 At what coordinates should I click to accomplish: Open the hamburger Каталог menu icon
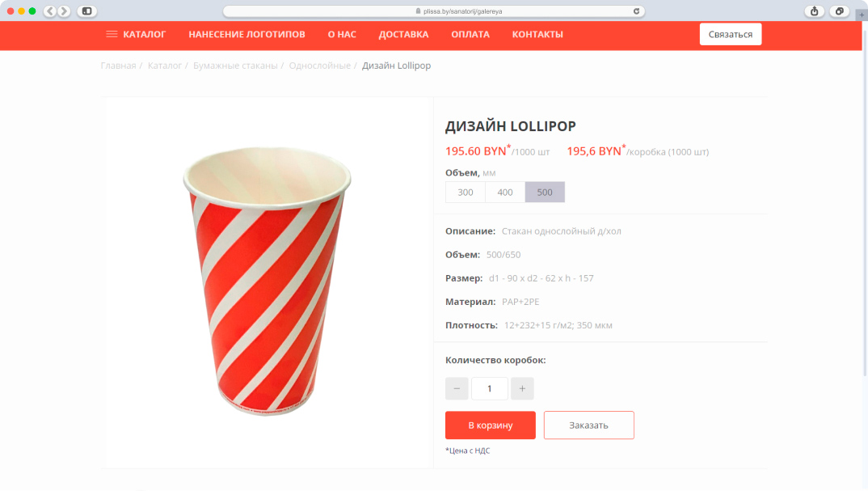[x=112, y=34]
